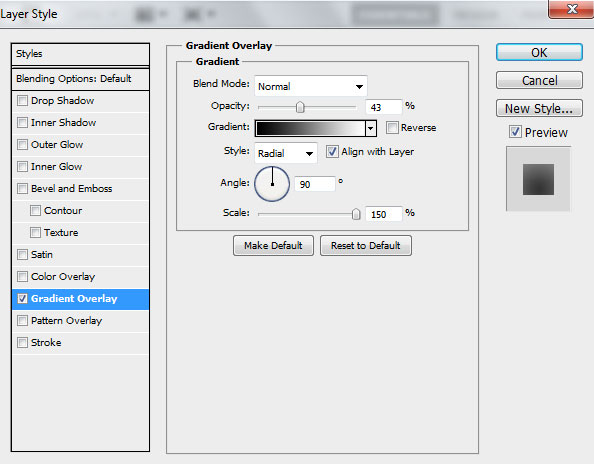Image resolution: width=594 pixels, height=464 pixels.
Task: Click the gradient bar to edit gradient
Action: tap(310, 129)
